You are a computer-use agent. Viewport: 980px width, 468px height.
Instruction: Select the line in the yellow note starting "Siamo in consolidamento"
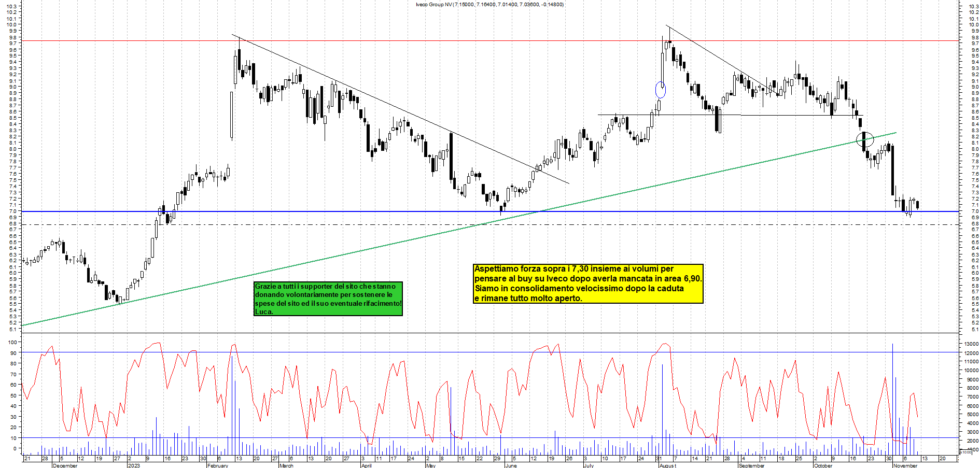[579, 289]
